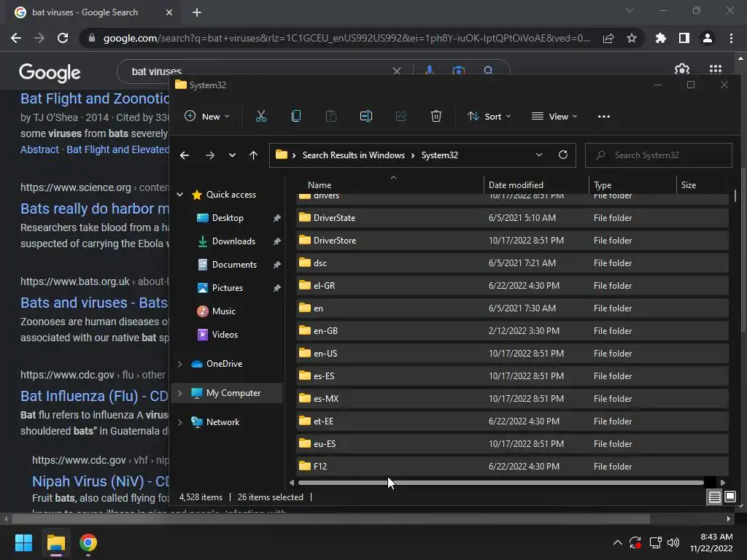747x560 pixels.
Task: Open 'Bats and viruses' search result link
Action: pos(94,303)
